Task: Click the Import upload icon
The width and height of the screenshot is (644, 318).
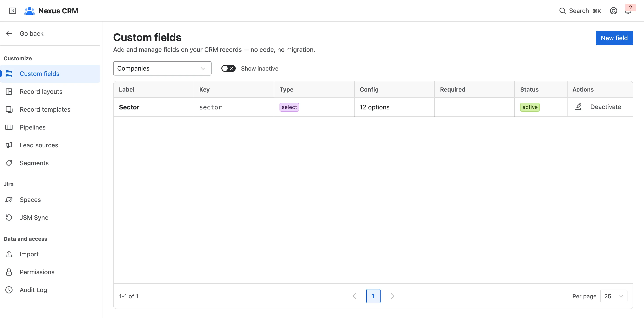Action: [9, 254]
